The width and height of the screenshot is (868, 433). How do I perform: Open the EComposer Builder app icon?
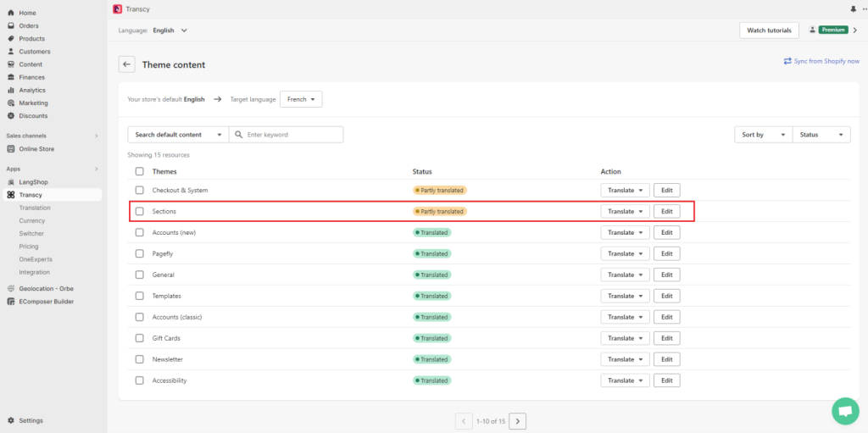pyautogui.click(x=10, y=302)
